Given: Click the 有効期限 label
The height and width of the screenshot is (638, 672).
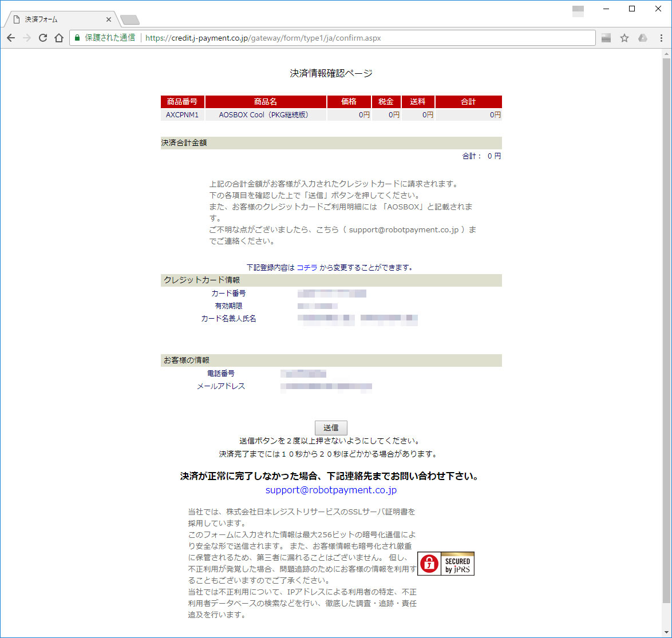Looking at the screenshot, I should [x=228, y=306].
